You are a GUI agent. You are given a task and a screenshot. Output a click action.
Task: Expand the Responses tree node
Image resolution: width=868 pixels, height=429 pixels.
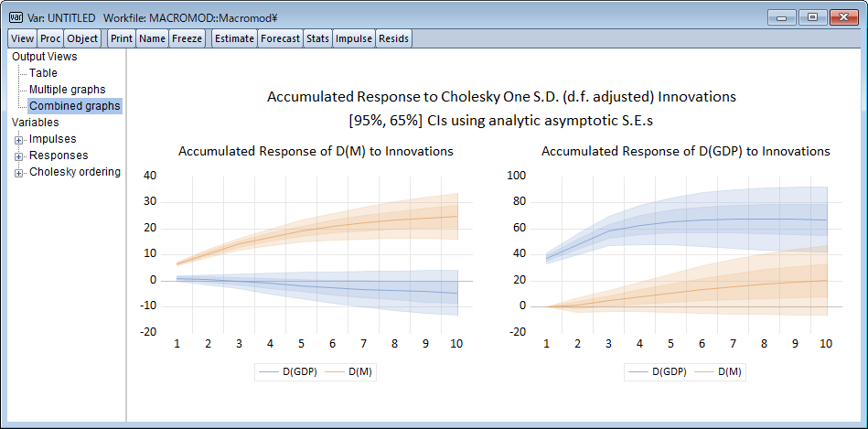click(19, 156)
